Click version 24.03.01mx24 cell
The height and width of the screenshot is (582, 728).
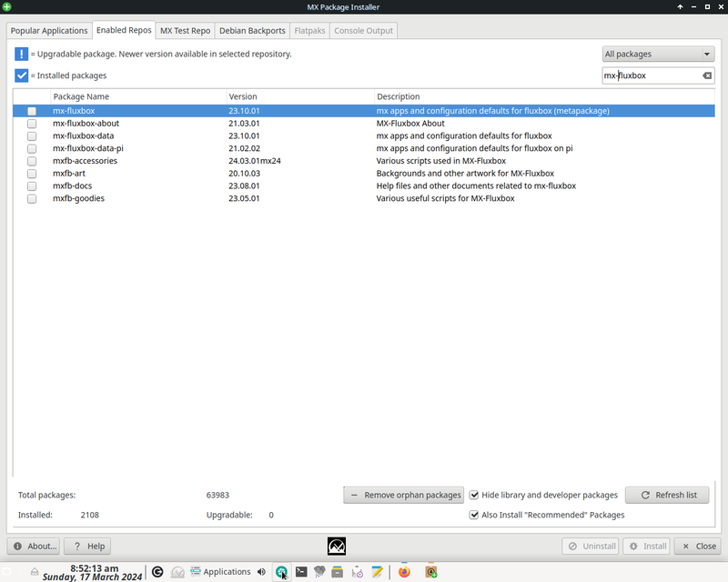[255, 161]
